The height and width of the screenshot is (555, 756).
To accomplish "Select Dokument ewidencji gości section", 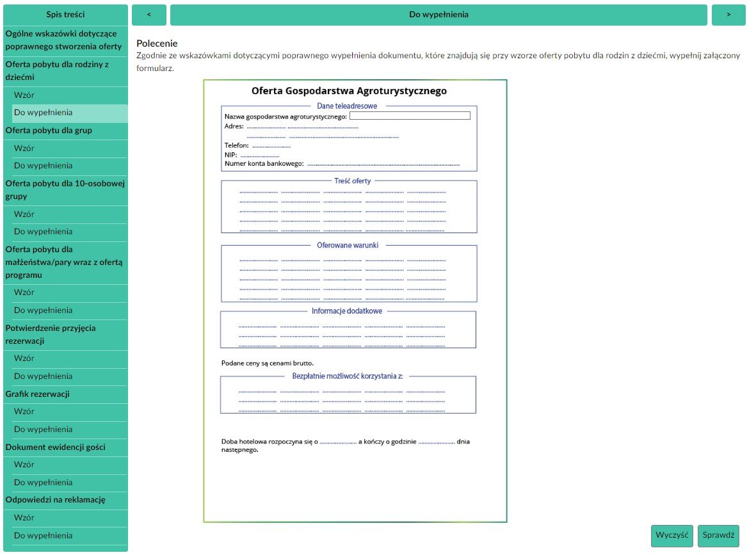I will [55, 447].
